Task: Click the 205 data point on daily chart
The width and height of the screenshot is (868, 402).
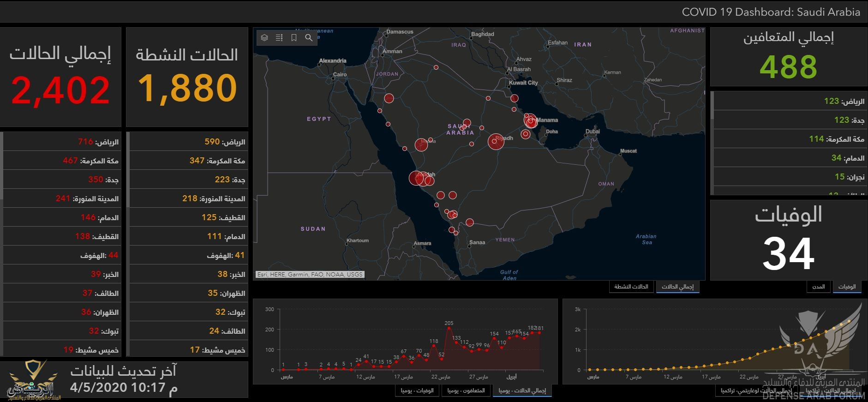Action: click(449, 328)
